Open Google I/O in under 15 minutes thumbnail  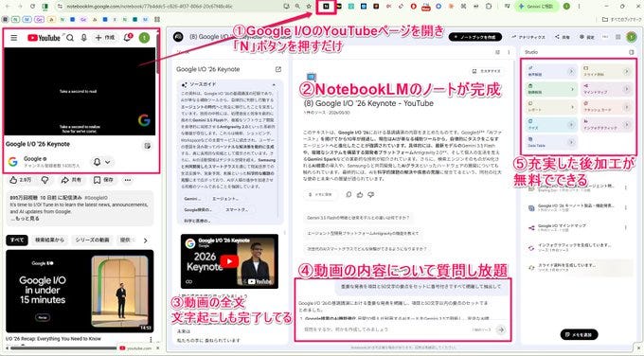[80, 291]
